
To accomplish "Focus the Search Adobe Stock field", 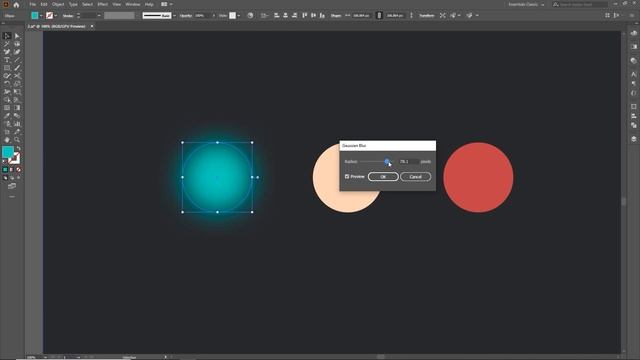I will pos(580,4).
